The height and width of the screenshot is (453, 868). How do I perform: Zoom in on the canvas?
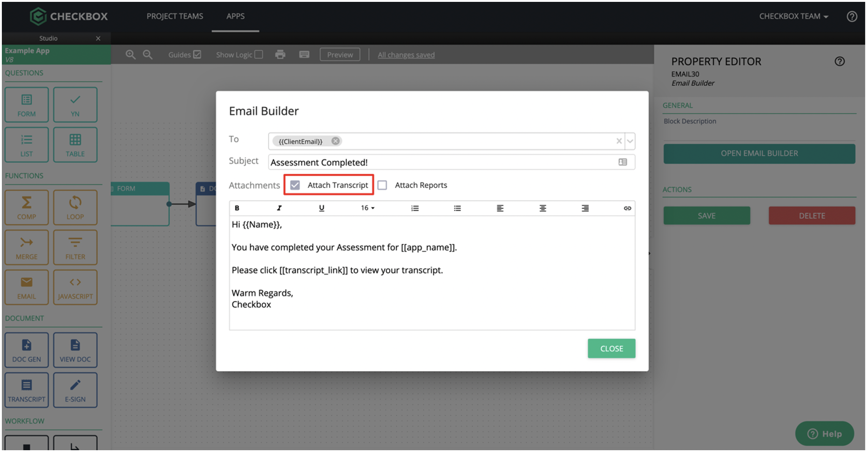tap(130, 55)
